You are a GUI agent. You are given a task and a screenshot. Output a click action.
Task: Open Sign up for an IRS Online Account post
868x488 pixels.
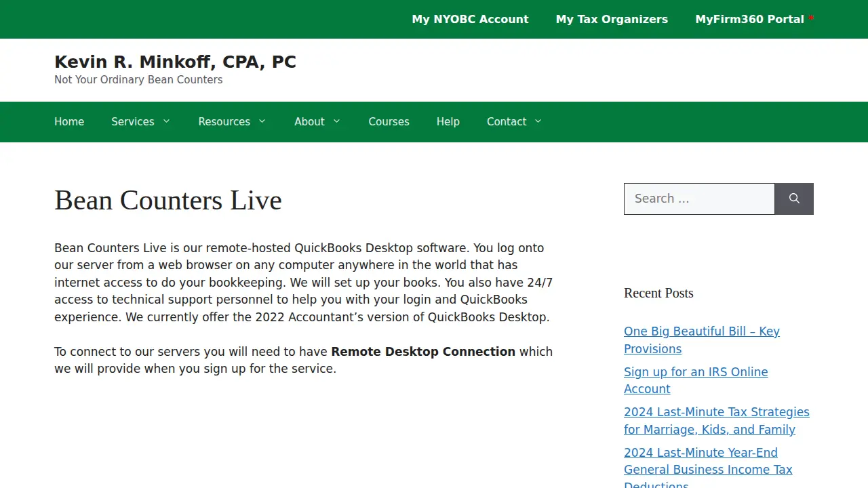[x=696, y=380]
